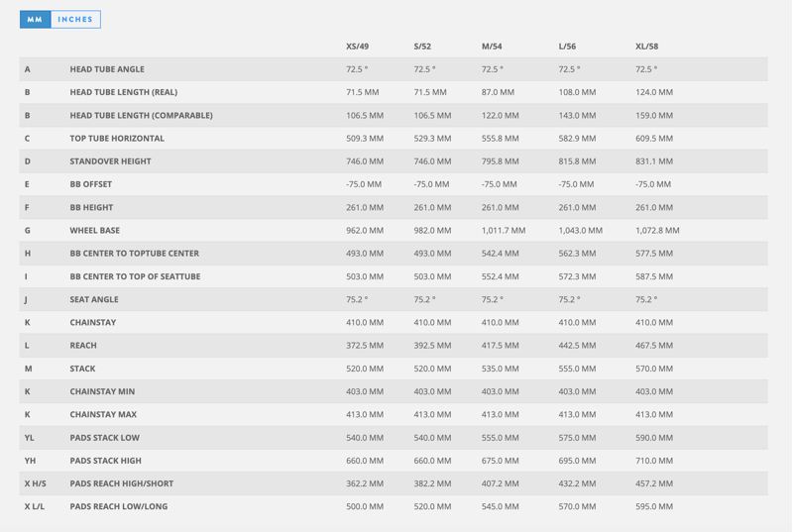
Task: Click the X H/S row code
Action: tap(36, 483)
